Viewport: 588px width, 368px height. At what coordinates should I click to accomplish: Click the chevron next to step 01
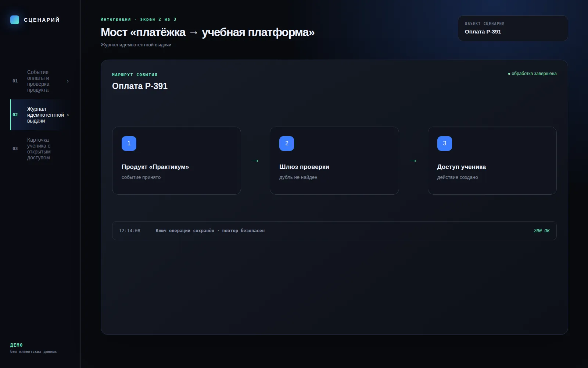pos(68,81)
